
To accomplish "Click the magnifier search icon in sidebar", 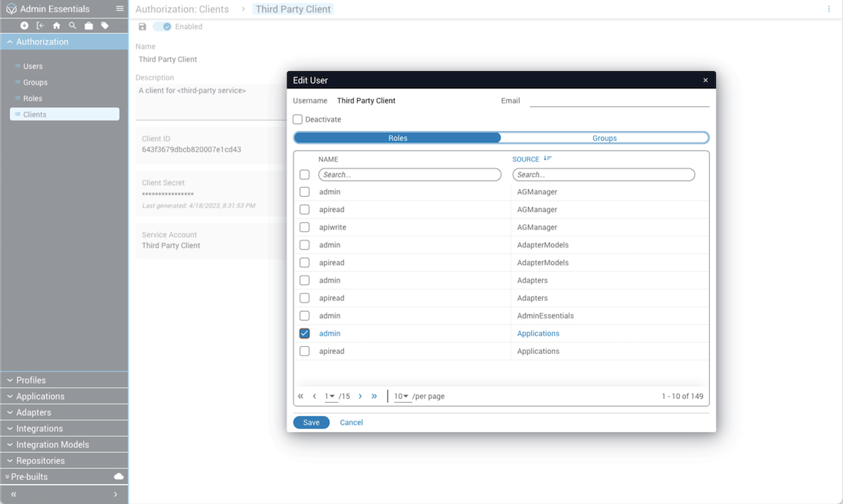I will pos(73,26).
